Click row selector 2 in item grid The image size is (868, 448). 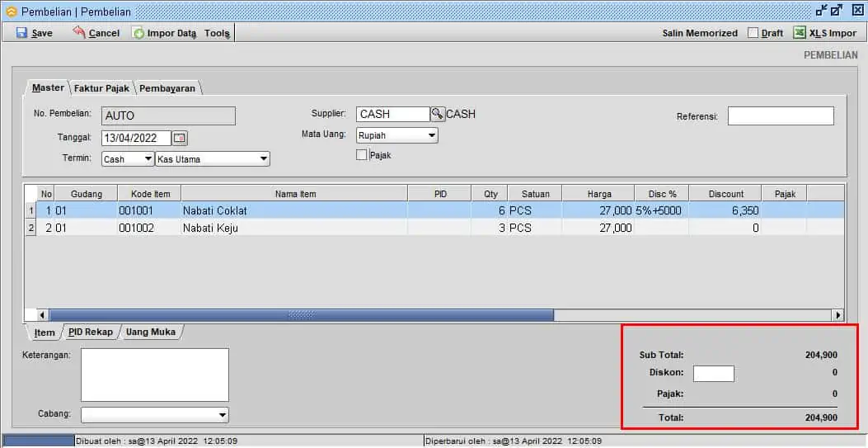click(x=31, y=228)
